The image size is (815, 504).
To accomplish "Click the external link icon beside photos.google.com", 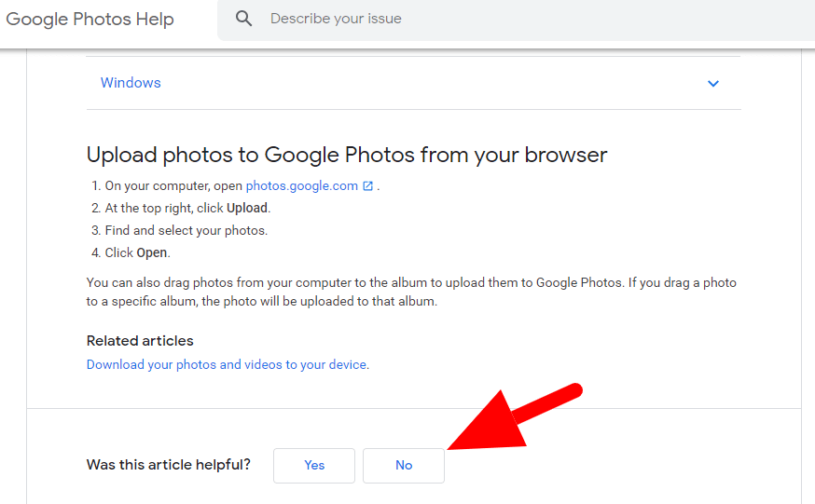I will [367, 185].
